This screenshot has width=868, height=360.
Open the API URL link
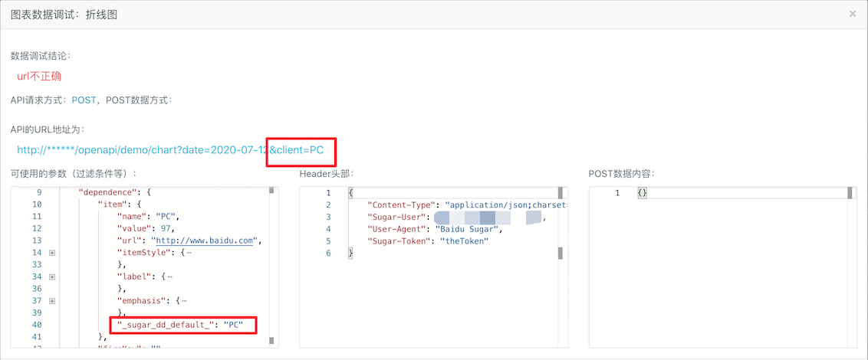(x=170, y=150)
